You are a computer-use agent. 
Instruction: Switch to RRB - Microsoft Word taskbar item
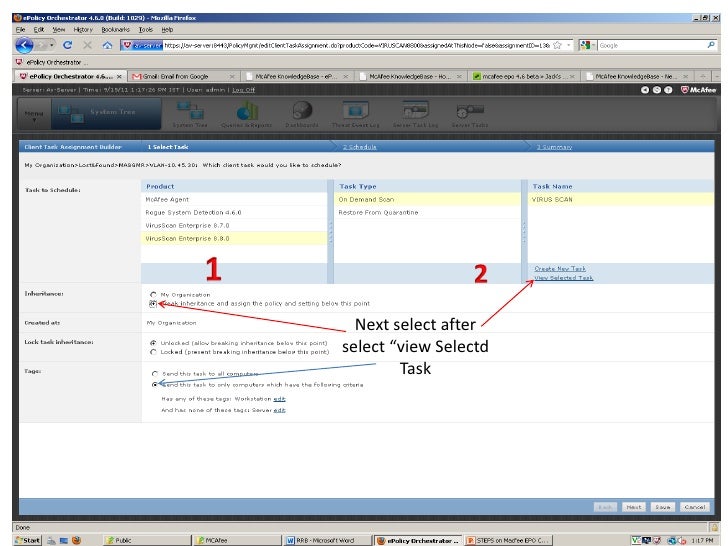point(327,540)
